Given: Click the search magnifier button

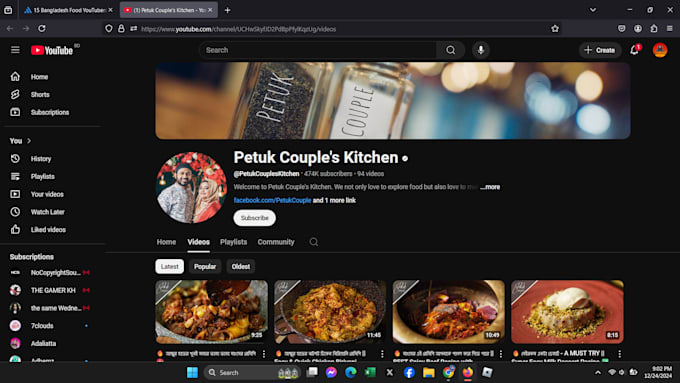Looking at the screenshot, I should pos(451,50).
